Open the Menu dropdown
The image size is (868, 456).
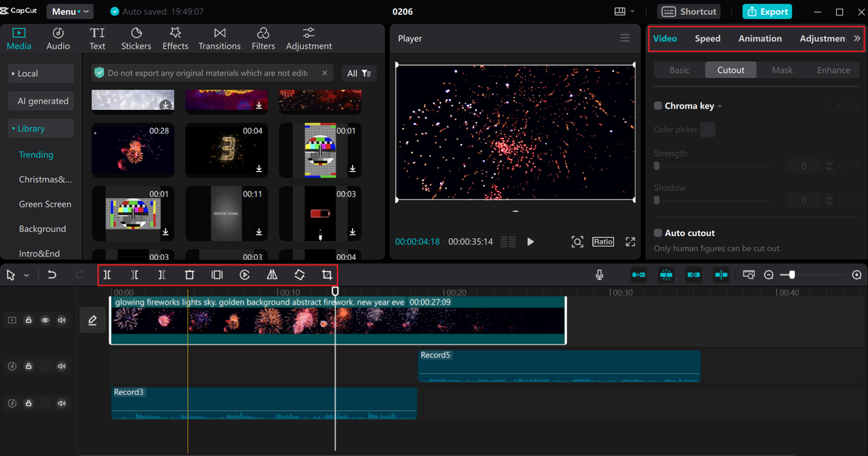(x=71, y=12)
